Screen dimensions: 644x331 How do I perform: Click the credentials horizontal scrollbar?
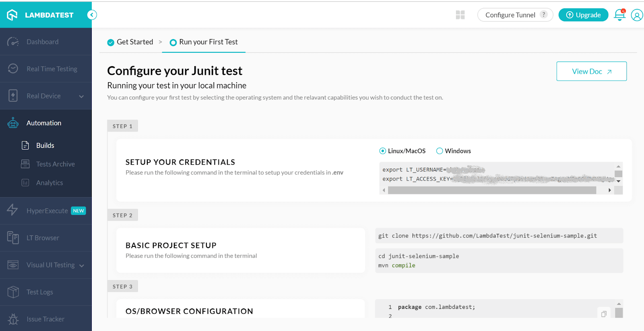point(491,190)
